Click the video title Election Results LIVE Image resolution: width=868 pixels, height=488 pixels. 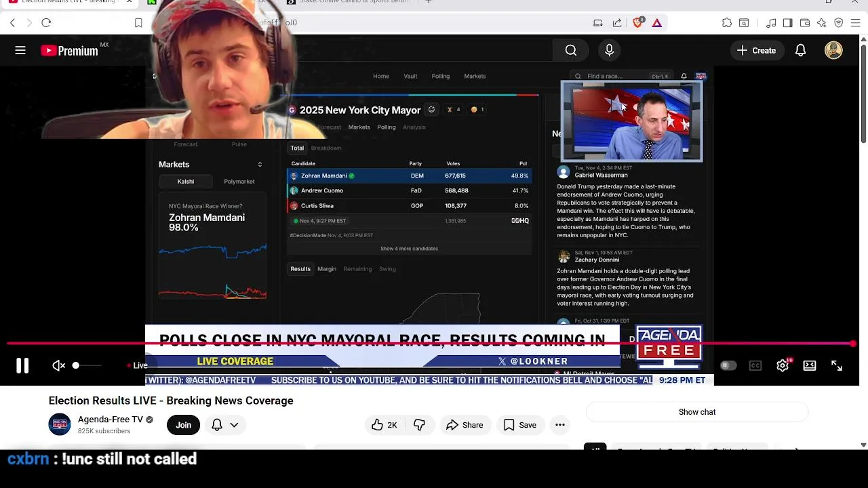171,401
